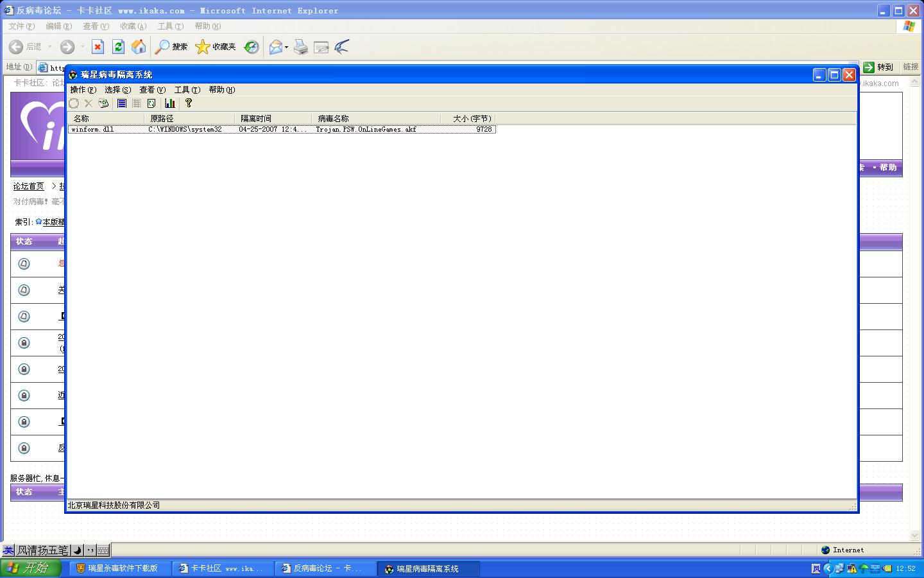This screenshot has height=578, width=924.
Task: Open the 查看(V) menu in quarantine window
Action: [x=152, y=90]
